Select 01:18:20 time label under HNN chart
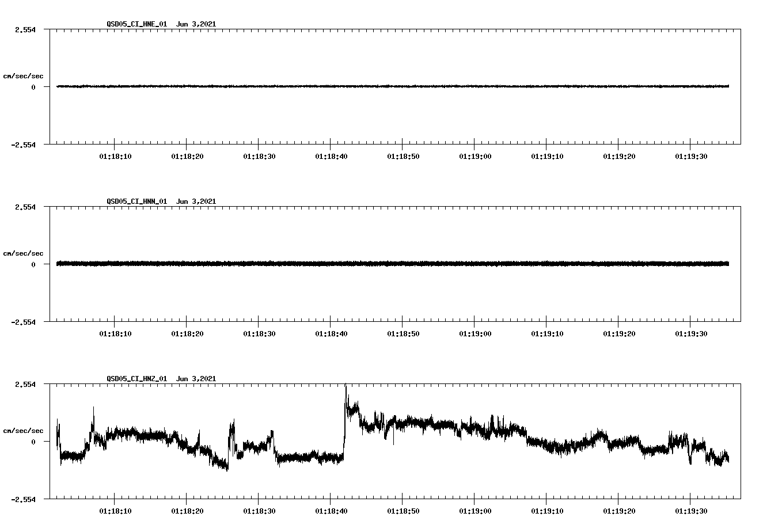The width and height of the screenshot is (782, 532). tap(187, 333)
